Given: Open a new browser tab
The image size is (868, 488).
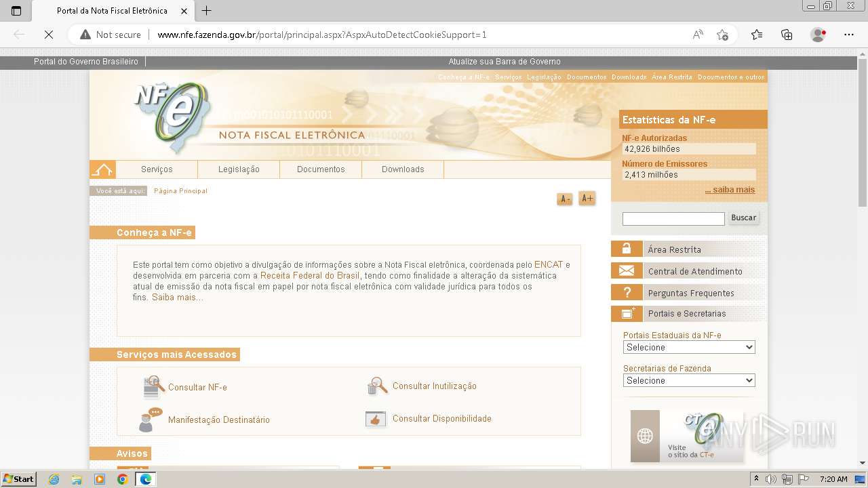Looking at the screenshot, I should 207,11.
